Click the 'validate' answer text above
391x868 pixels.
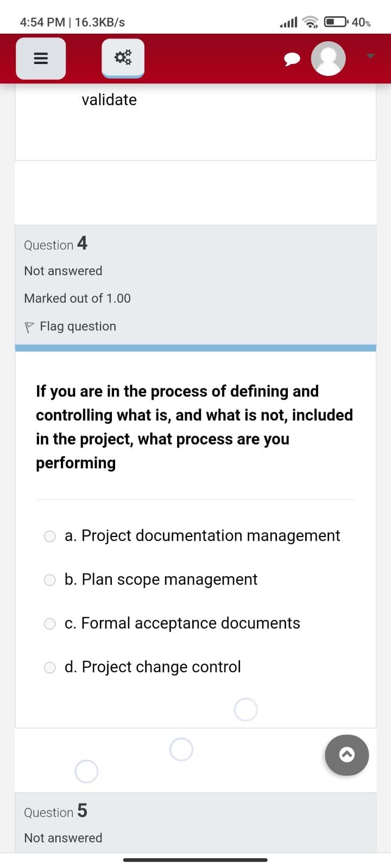coord(109,100)
